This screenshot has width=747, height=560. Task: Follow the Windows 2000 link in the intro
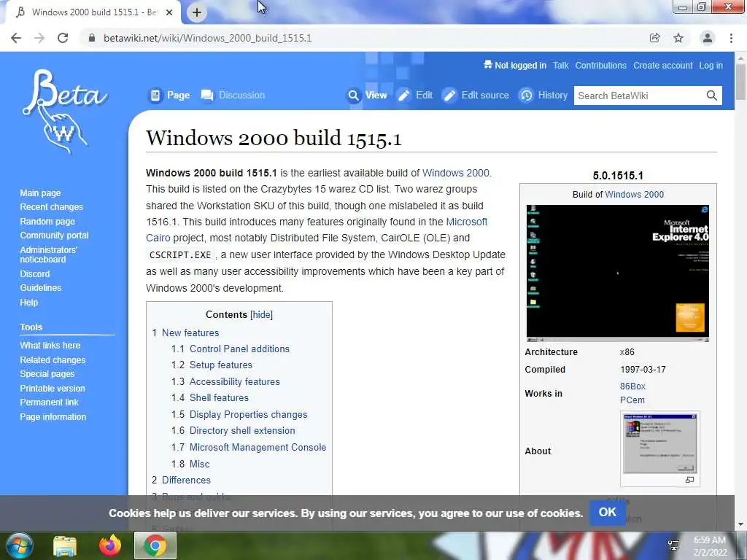coord(455,173)
